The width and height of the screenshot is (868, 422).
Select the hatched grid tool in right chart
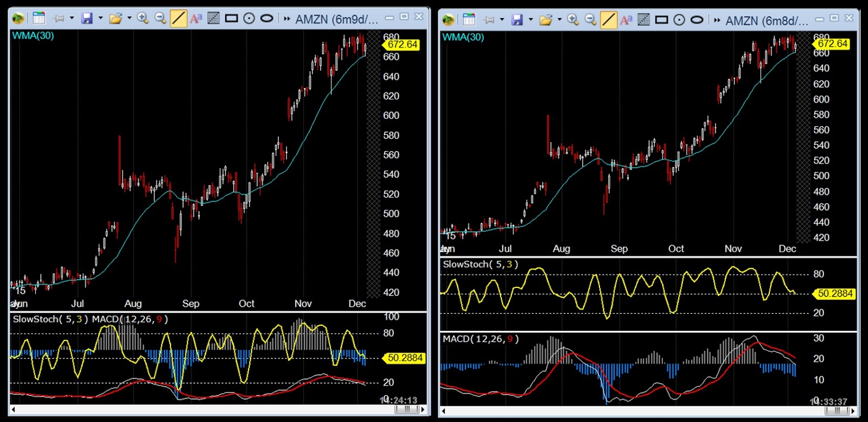pos(644,20)
